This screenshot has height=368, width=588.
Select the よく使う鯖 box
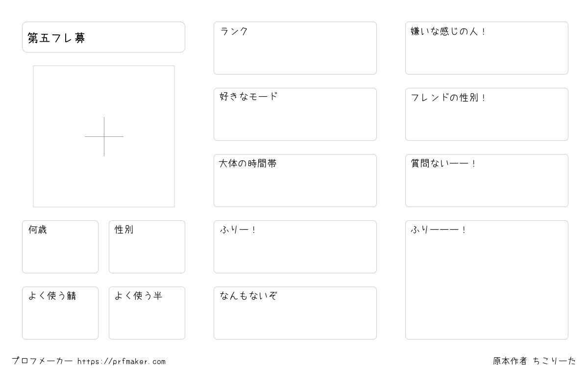(x=60, y=313)
